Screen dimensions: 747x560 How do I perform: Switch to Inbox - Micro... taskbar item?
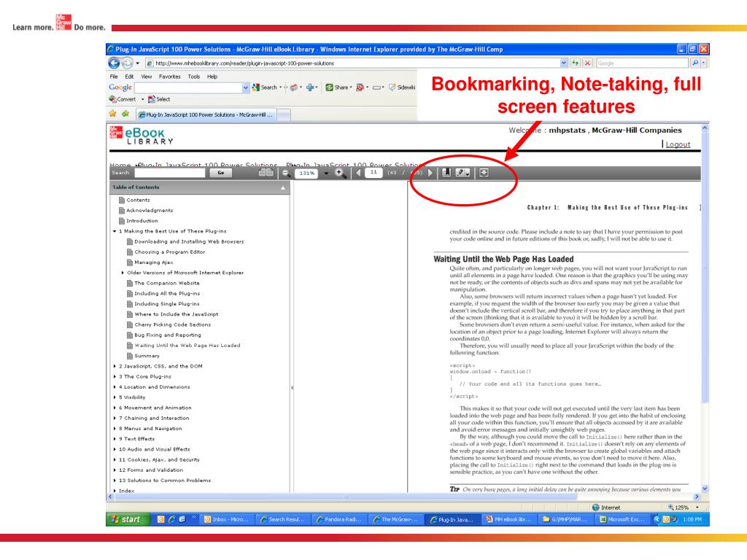coord(227,519)
